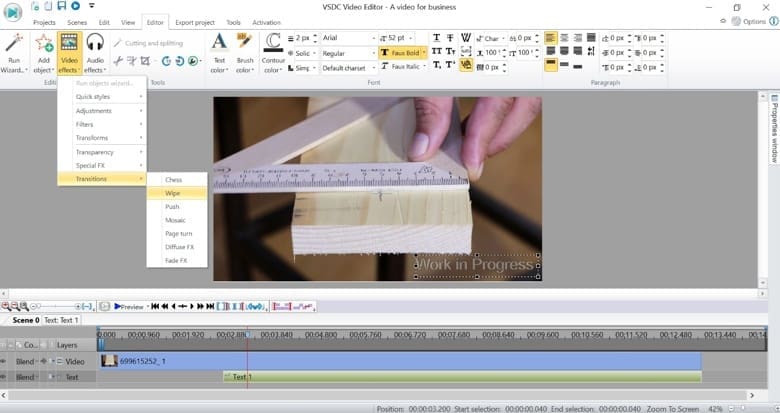
Task: Switch to the Export project tab
Action: coord(195,22)
